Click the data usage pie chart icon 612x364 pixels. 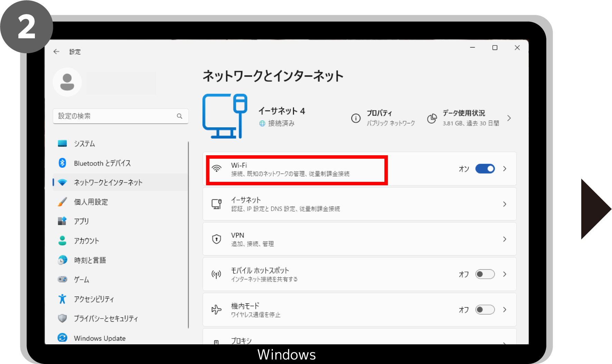coord(432,118)
